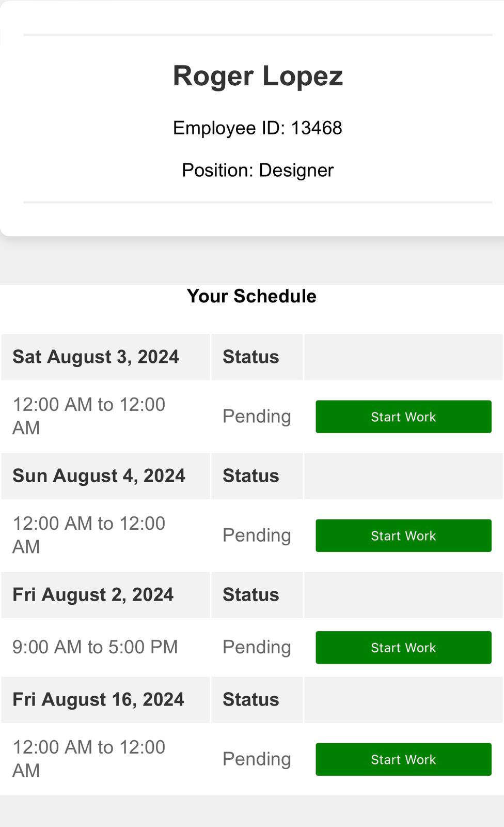Start work for Sat August 3 shift
Screen dimensions: 504x827
(x=403, y=417)
